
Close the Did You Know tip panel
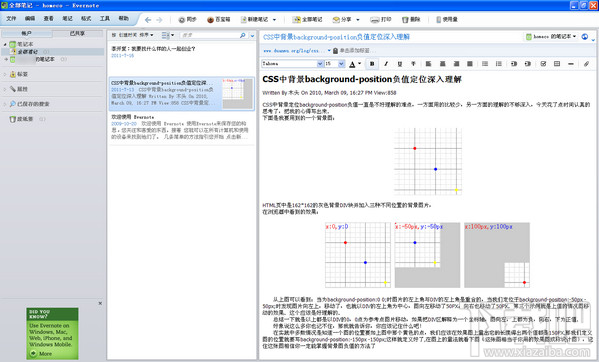(100, 303)
